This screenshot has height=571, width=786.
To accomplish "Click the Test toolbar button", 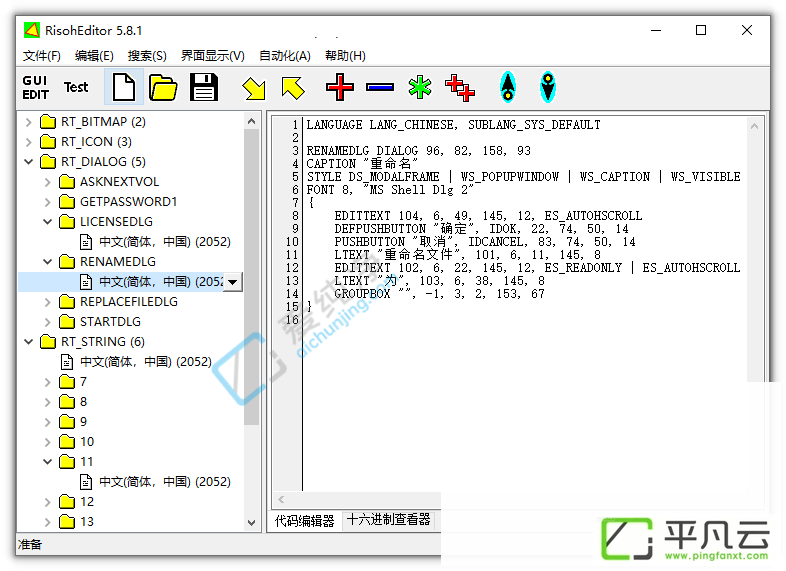I will coord(76,87).
